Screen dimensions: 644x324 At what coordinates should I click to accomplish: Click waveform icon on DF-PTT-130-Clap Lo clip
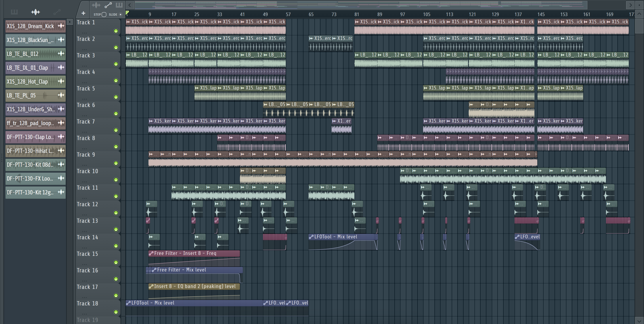pyautogui.click(x=61, y=137)
